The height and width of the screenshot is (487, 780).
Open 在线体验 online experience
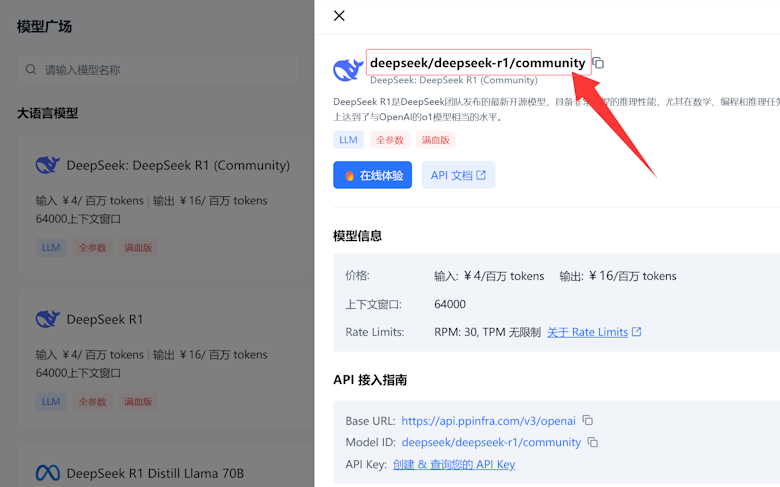(x=373, y=175)
